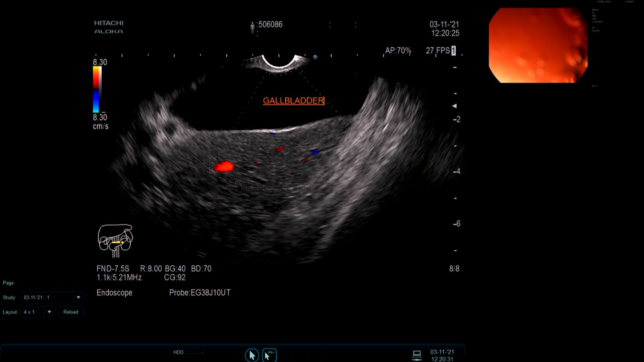The image size is (644, 362).
Task: Click the BG:40 gain value
Action: tap(175, 269)
